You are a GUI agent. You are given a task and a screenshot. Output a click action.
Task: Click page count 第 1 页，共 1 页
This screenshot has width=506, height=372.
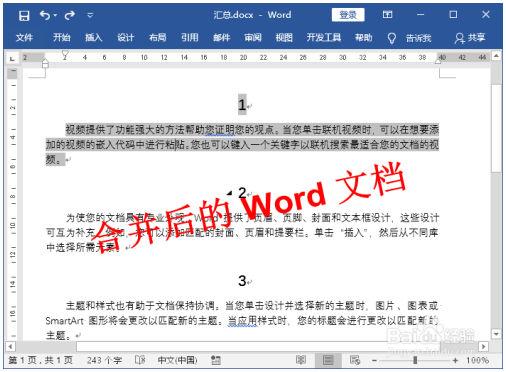pyautogui.click(x=40, y=360)
